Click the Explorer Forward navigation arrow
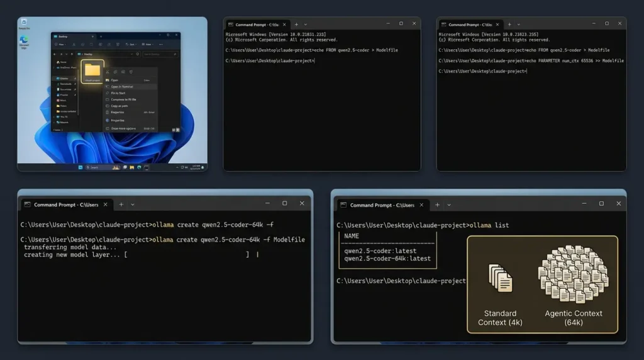Image resolution: width=644 pixels, height=360 pixels. [x=61, y=54]
